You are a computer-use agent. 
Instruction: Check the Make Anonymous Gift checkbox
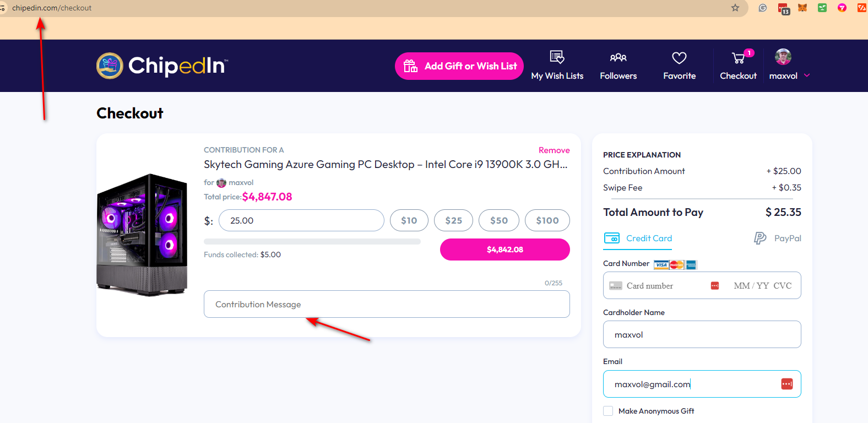pyautogui.click(x=608, y=411)
